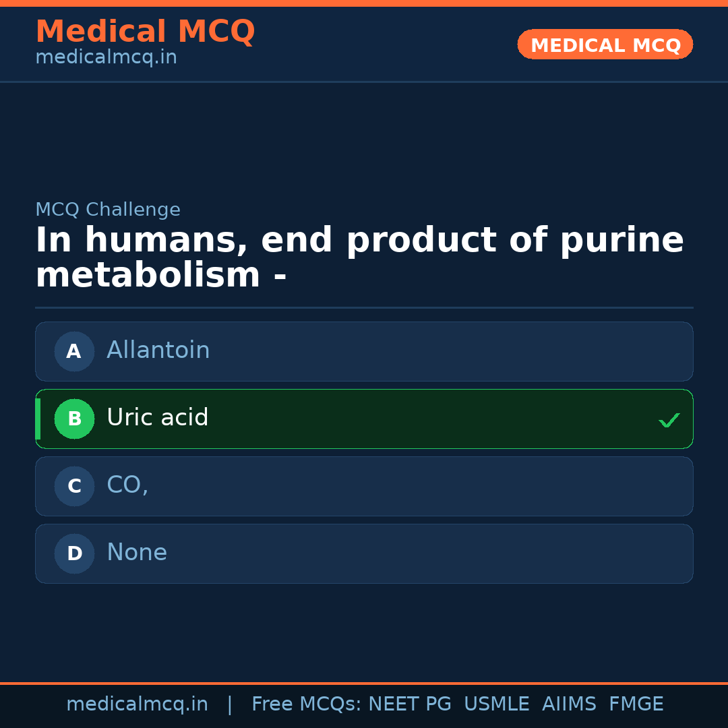The image size is (728, 728).
Task: Click the circled letter D badge
Action: 74,553
